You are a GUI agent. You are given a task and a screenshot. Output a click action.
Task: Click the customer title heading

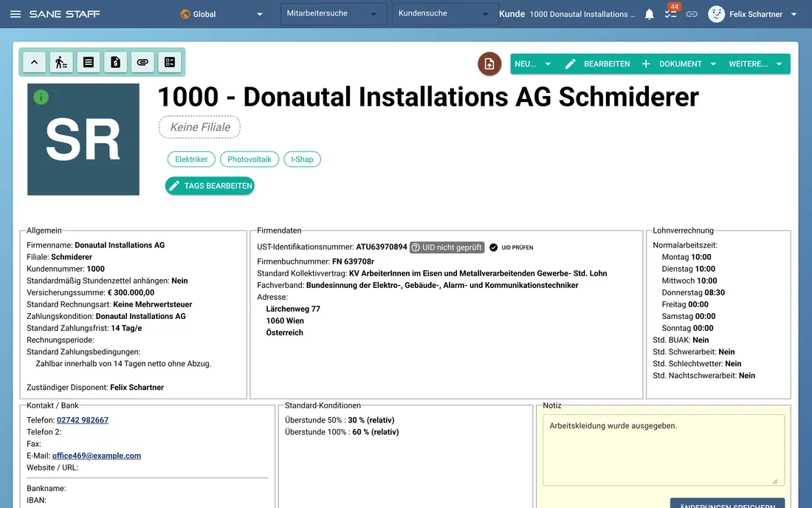[427, 97]
